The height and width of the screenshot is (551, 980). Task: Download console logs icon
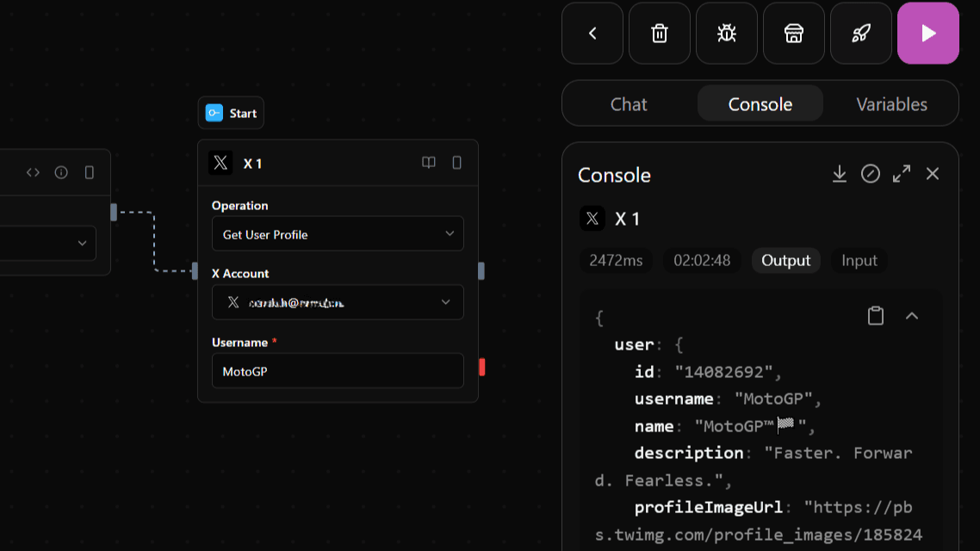click(839, 174)
